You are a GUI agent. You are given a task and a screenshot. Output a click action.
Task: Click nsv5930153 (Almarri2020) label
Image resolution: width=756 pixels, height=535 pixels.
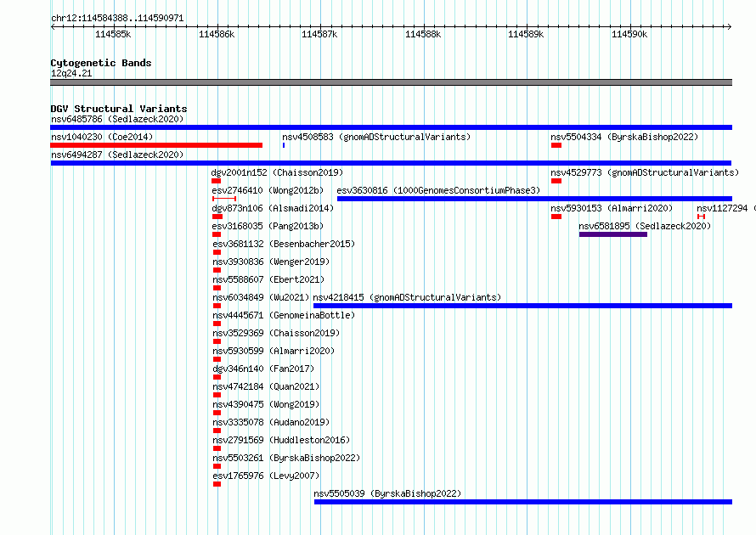[612, 208]
